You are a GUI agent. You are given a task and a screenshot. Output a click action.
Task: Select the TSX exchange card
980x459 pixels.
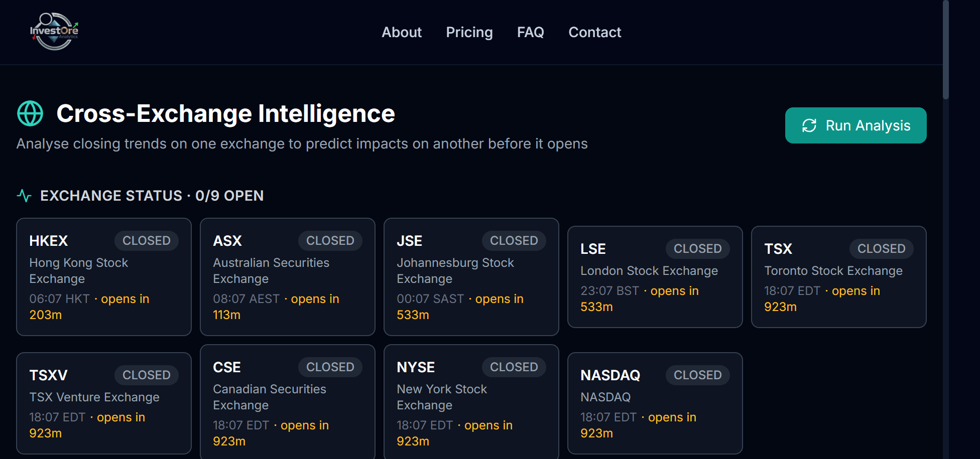click(x=839, y=277)
